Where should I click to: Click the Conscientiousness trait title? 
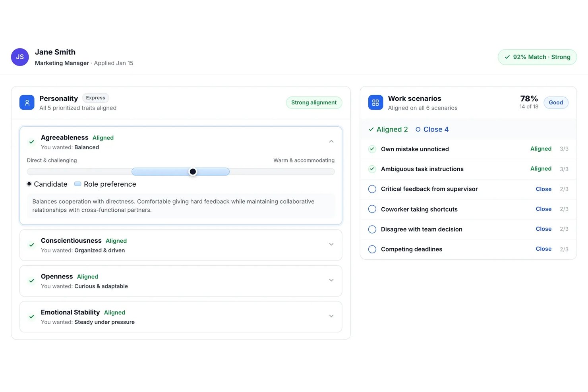71,241
